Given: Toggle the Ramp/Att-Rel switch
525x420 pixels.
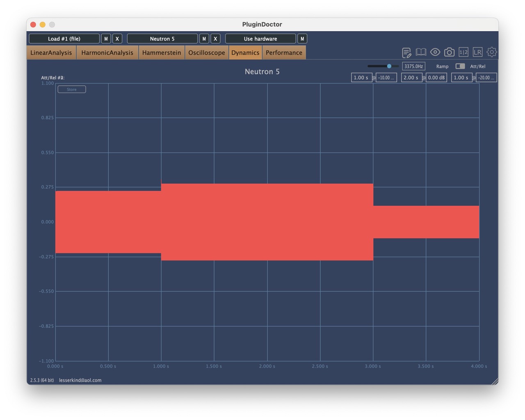Looking at the screenshot, I should [x=459, y=66].
